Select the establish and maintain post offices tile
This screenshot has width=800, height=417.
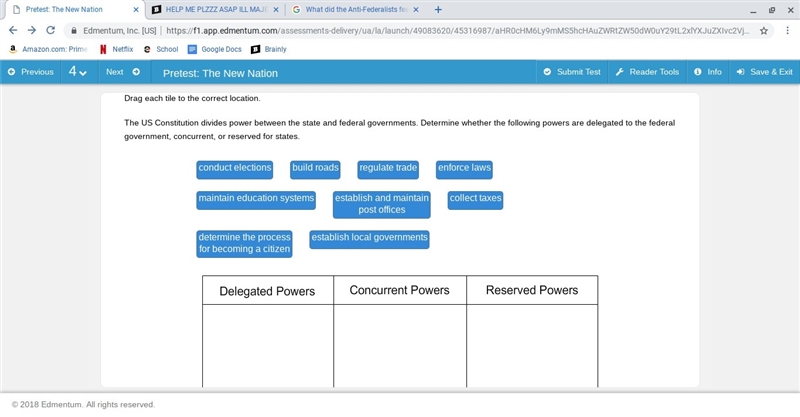pos(382,204)
